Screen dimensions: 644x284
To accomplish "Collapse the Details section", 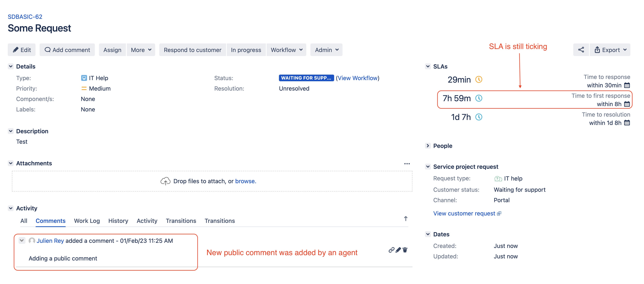I will click(10, 66).
